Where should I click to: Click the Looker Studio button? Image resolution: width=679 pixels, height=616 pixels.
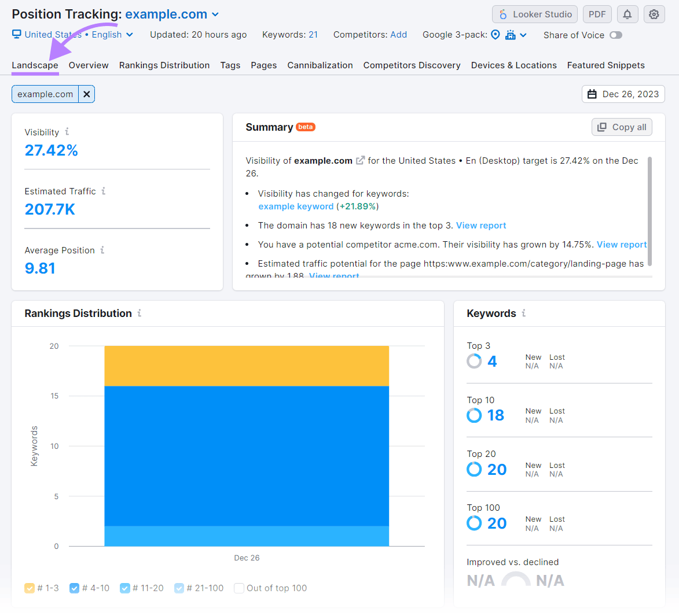point(534,14)
